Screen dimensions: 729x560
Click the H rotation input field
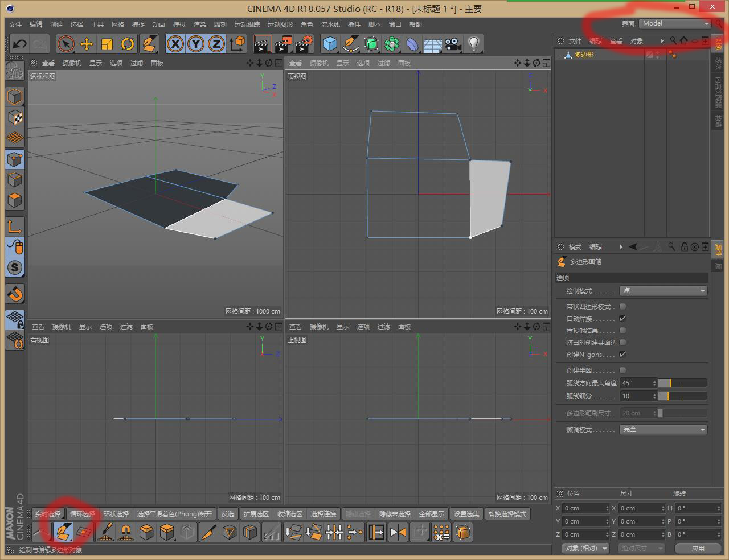pyautogui.click(x=698, y=508)
